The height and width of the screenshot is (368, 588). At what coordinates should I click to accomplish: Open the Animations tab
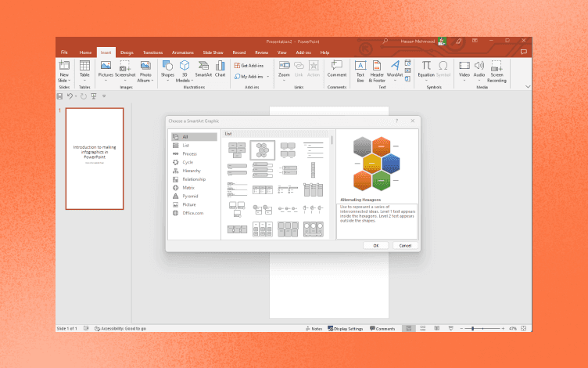pos(183,52)
